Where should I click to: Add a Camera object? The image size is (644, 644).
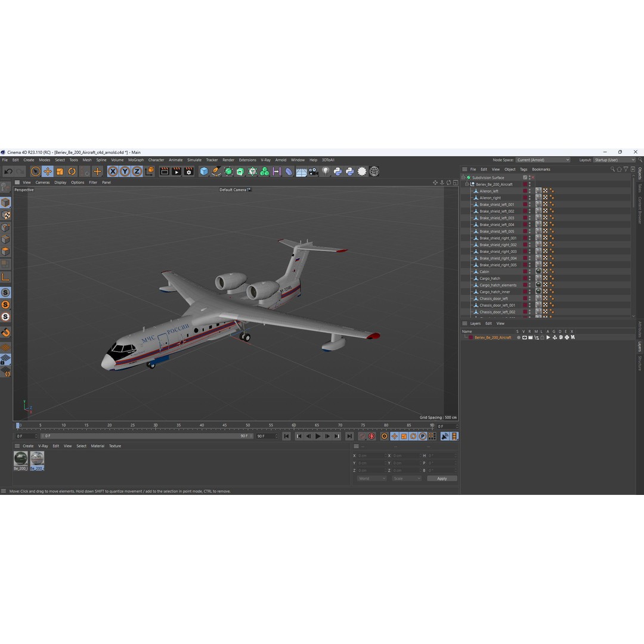(314, 171)
